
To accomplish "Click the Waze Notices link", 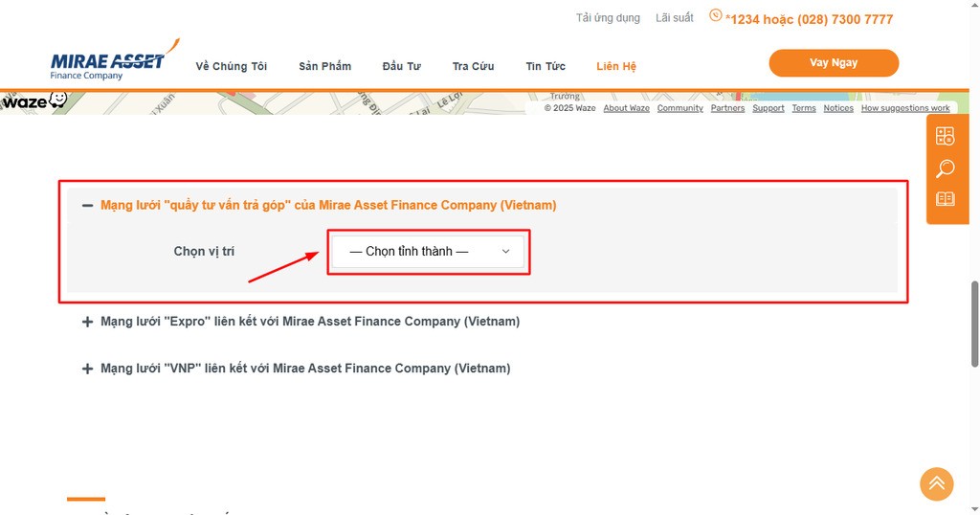I will tap(838, 108).
